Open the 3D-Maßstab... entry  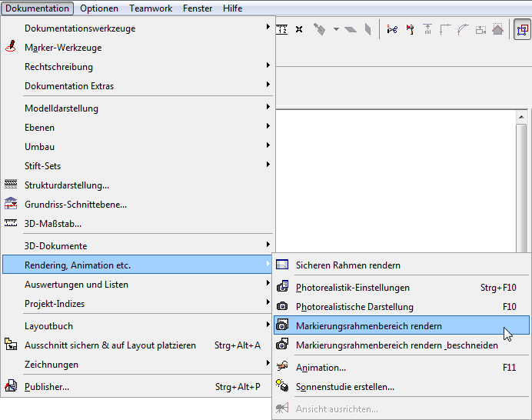pyautogui.click(x=138, y=223)
